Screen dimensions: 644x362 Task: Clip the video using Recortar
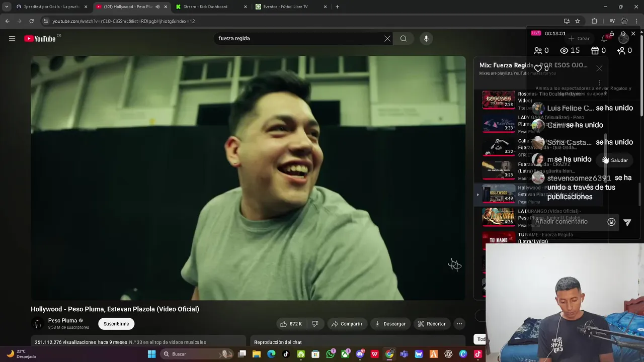432,324
